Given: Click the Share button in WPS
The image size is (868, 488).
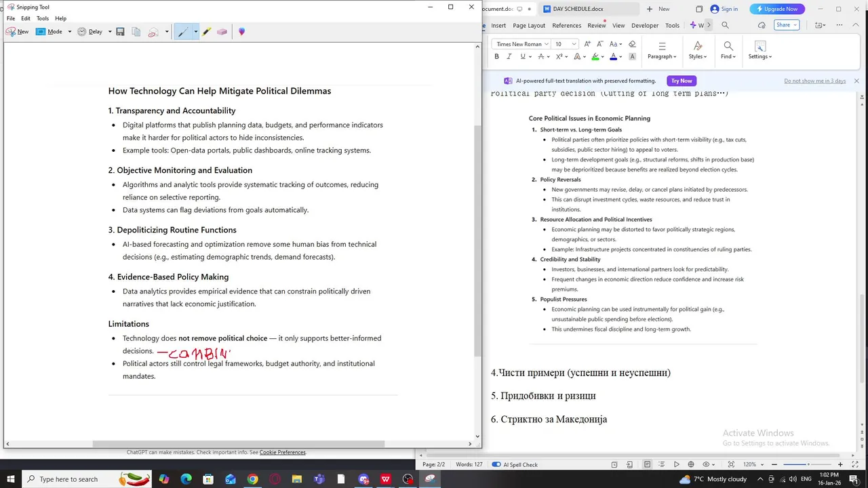Looking at the screenshot, I should point(786,25).
